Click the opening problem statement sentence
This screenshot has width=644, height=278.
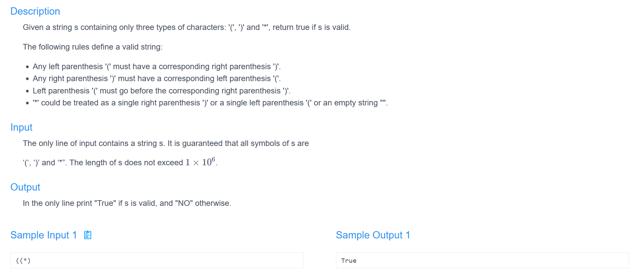pyautogui.click(x=186, y=27)
